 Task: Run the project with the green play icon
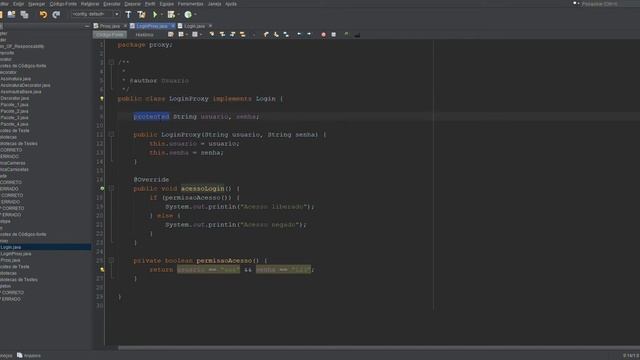click(155, 15)
